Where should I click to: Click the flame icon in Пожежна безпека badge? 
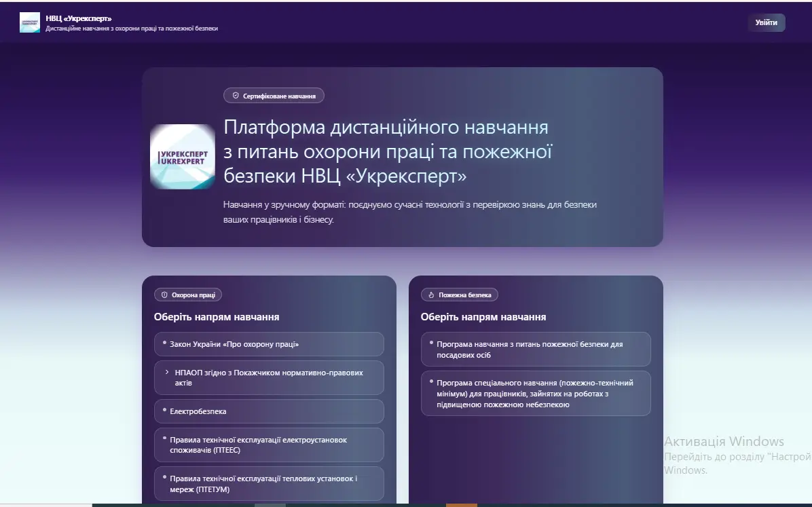[x=431, y=295]
